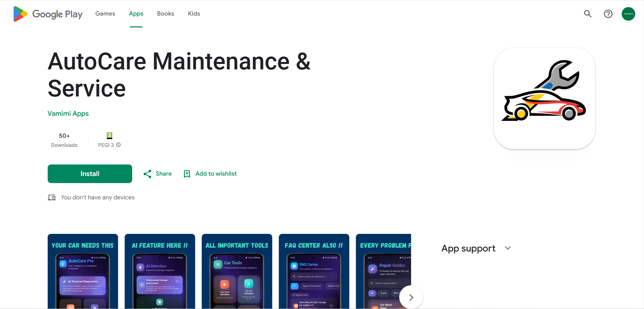Open the AI FEATURE HERE screenshot
The height and width of the screenshot is (309, 644).
click(x=160, y=271)
